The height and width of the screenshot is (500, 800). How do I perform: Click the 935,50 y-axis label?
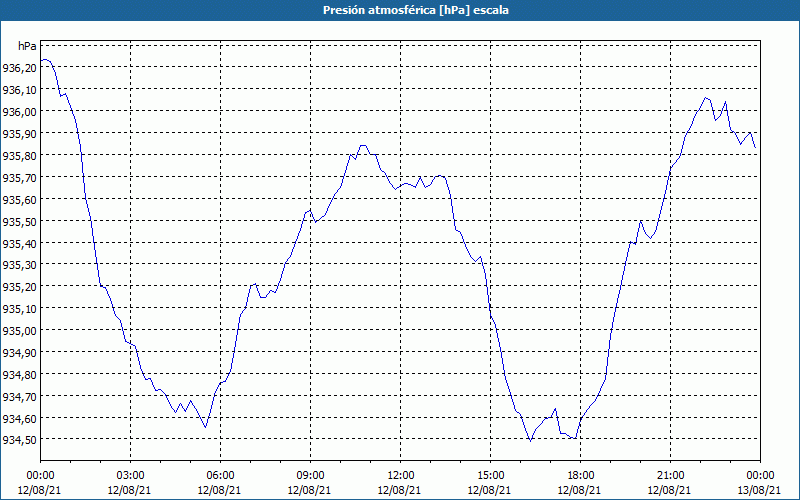coord(19,221)
